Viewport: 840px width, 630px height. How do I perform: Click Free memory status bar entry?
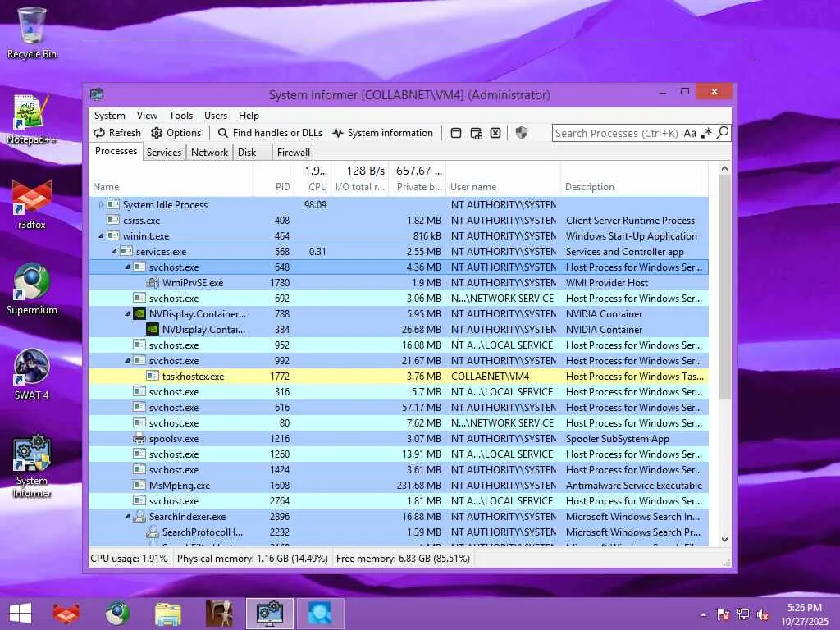pos(403,558)
